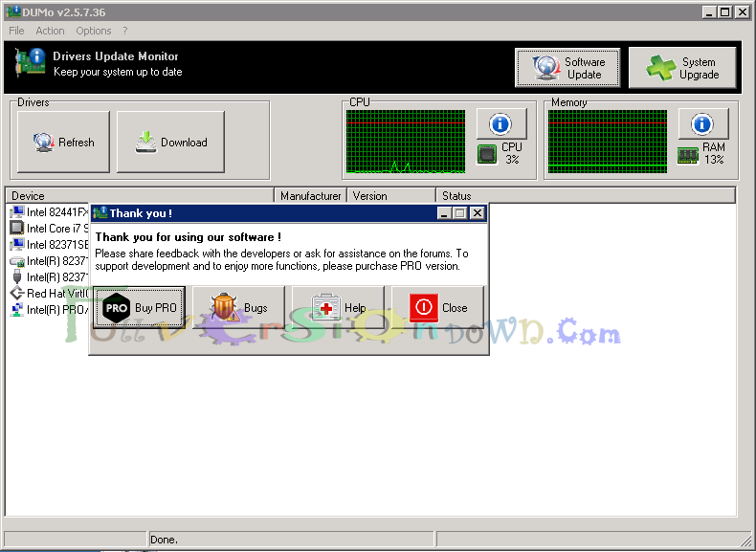Select the Intel 82371SB device row
The image size is (756, 552).
[49, 244]
